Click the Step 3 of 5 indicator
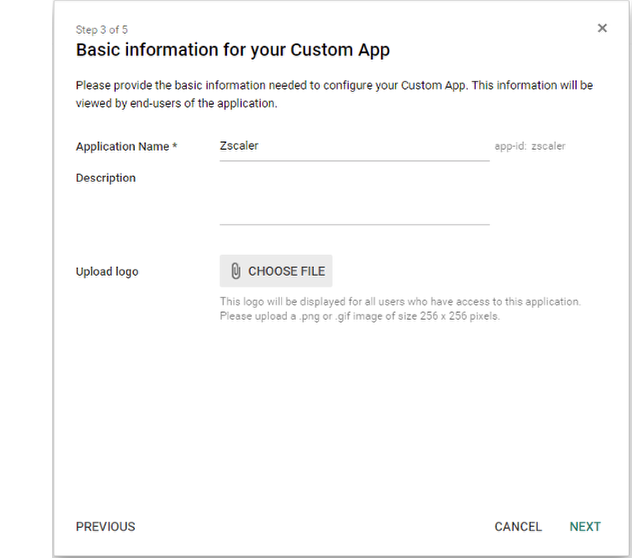This screenshot has width=632, height=558. pos(103,30)
